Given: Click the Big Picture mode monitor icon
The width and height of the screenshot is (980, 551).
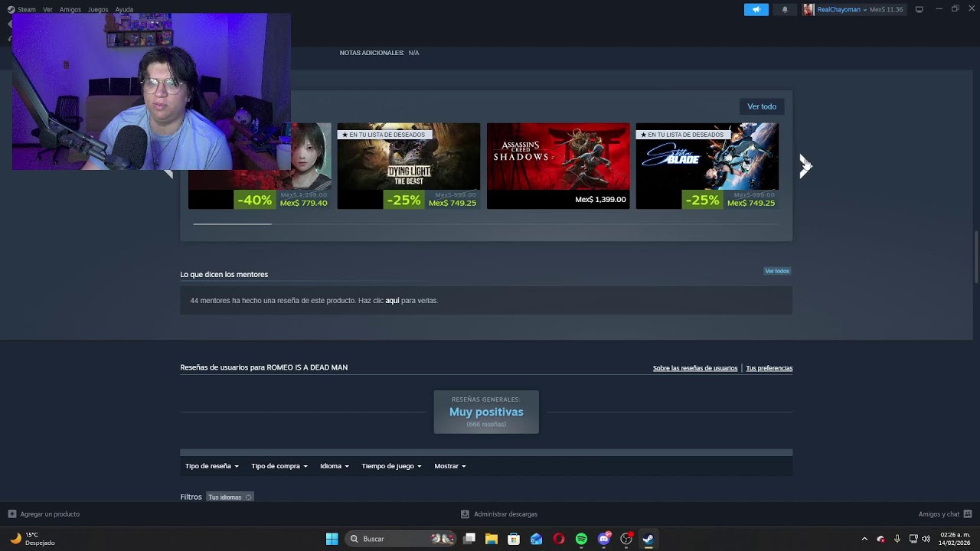Looking at the screenshot, I should pyautogui.click(x=919, y=9).
